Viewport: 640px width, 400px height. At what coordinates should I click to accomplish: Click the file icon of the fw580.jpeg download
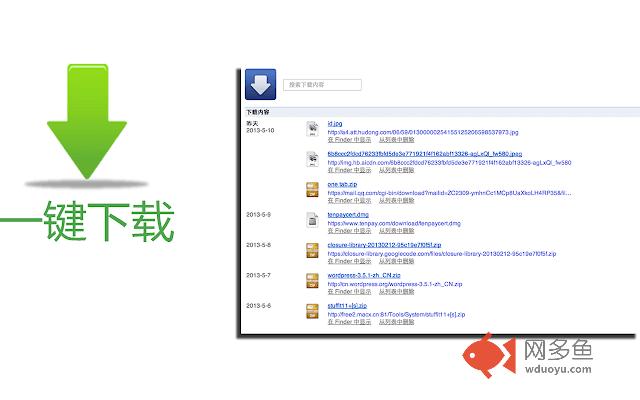(313, 159)
